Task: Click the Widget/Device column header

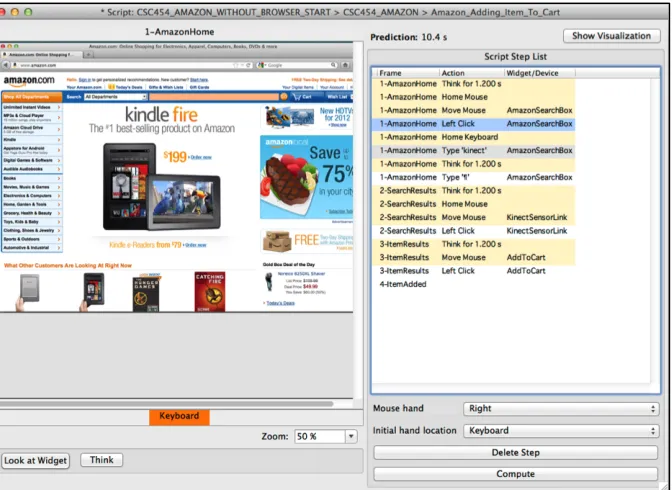Action: tap(539, 73)
